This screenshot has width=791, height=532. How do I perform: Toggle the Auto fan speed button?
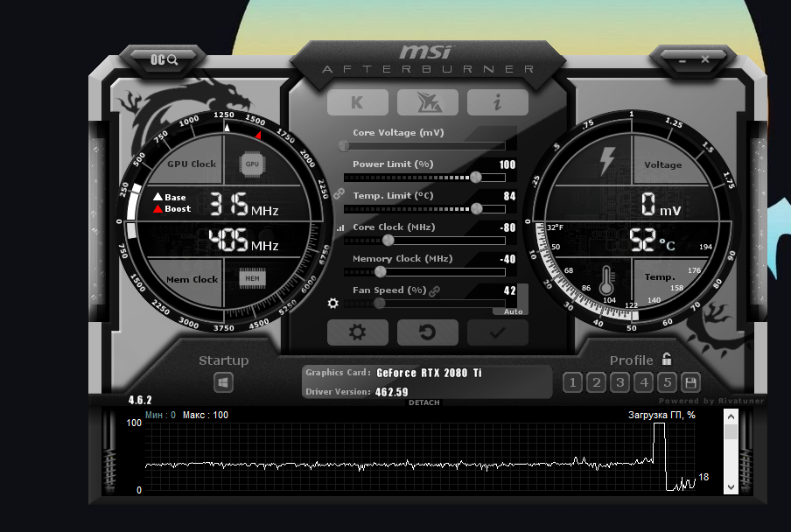(514, 311)
